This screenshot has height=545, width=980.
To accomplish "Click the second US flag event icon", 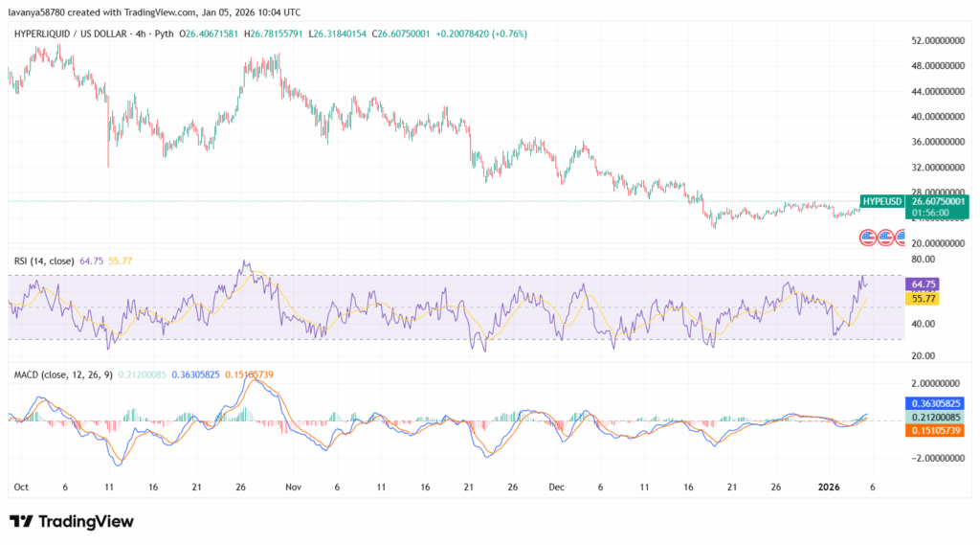I will [x=885, y=236].
